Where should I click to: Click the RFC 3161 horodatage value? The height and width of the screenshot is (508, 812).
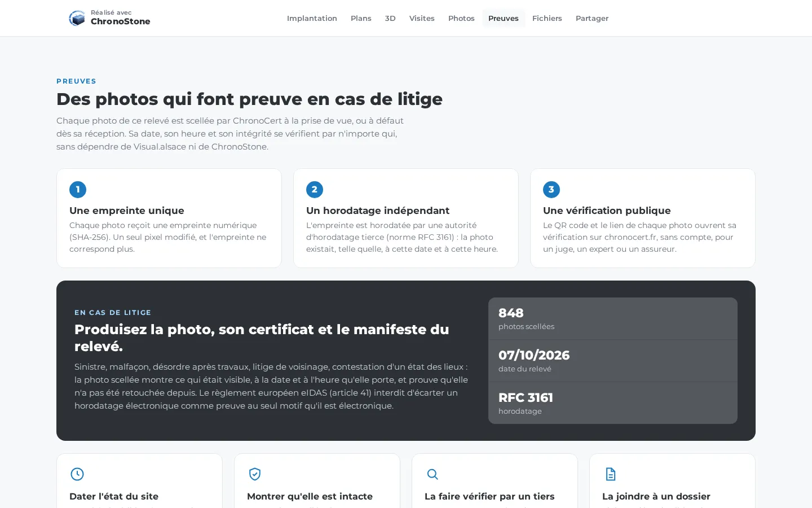tap(526, 397)
